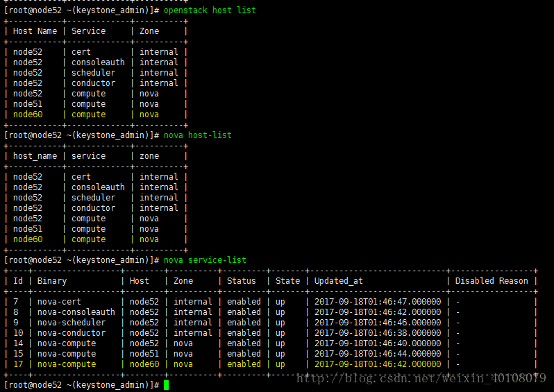Click the green cursor block at last prompt
Screen dimensions: 554x392
point(166,385)
